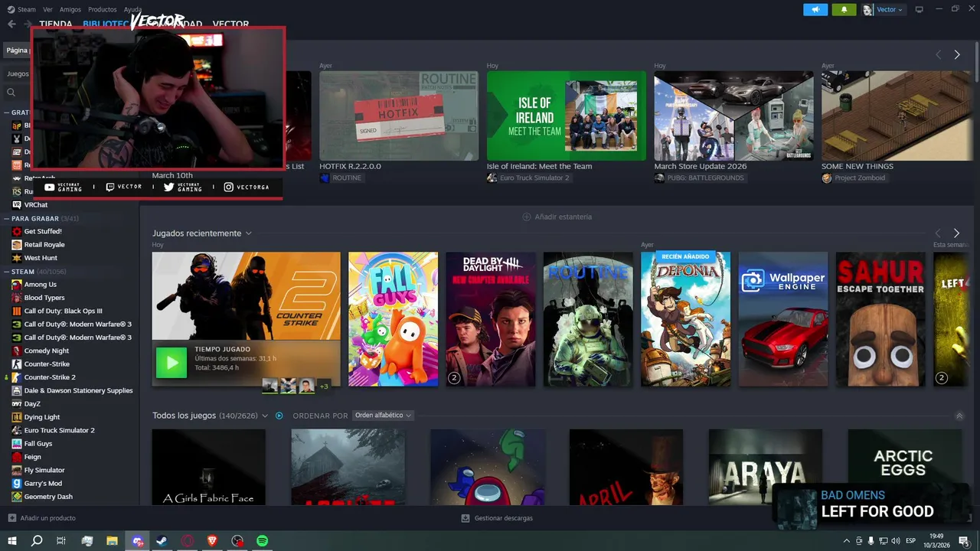
Task: Switch Steam to Big Picture mode
Action: [x=920, y=9]
